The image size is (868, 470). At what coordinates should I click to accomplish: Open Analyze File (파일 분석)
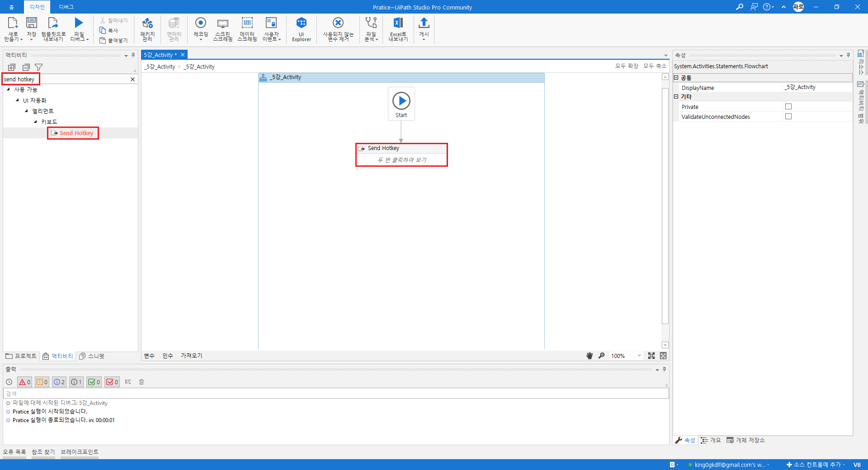[371, 29]
